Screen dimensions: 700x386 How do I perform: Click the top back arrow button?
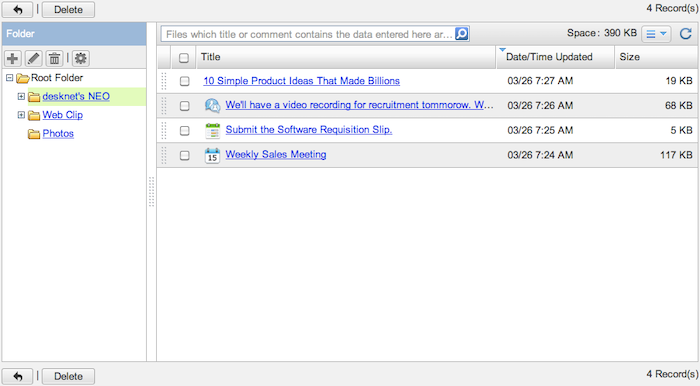17,9
